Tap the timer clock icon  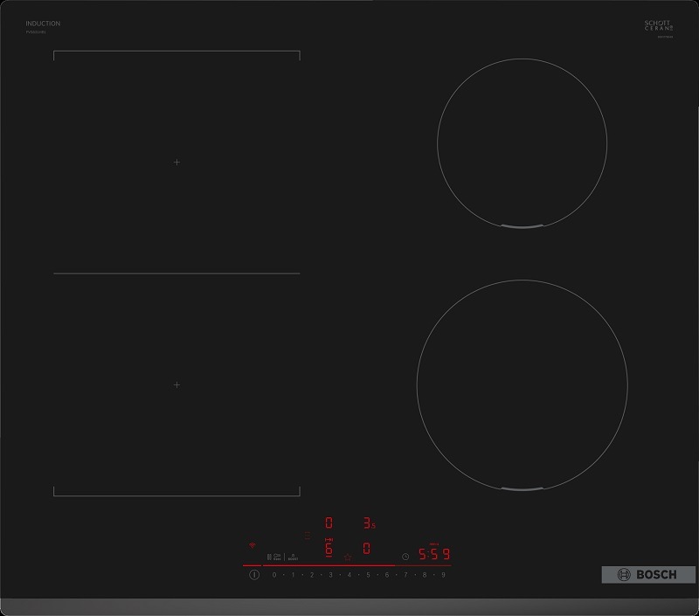(x=405, y=556)
